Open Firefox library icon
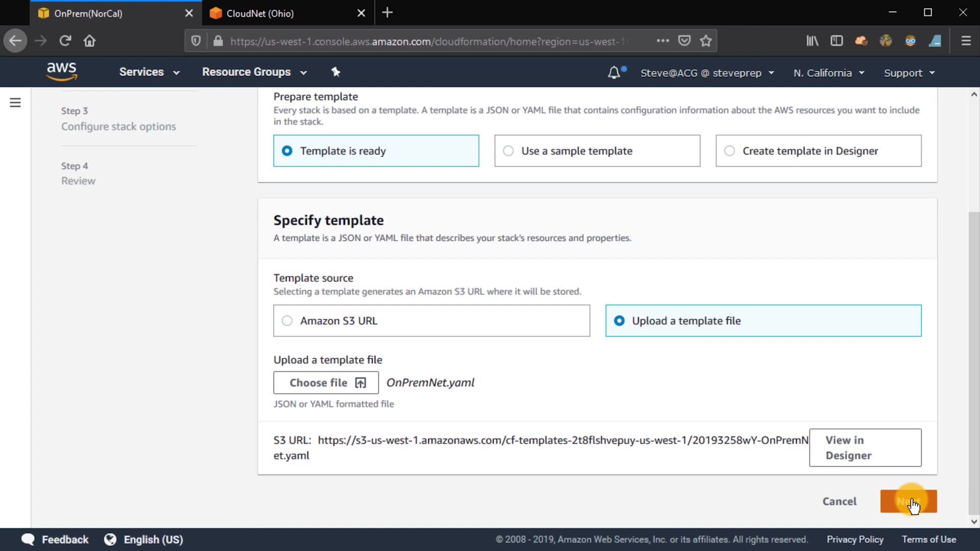Screen dimensions: 980x551 point(812,41)
